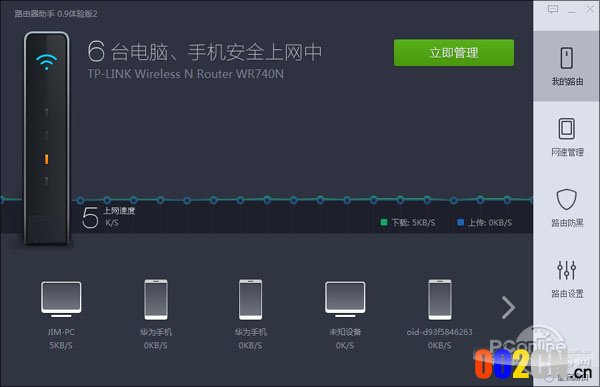The image size is (600, 387).
Task: Click the JIM-PC device name label
Action: (x=61, y=332)
